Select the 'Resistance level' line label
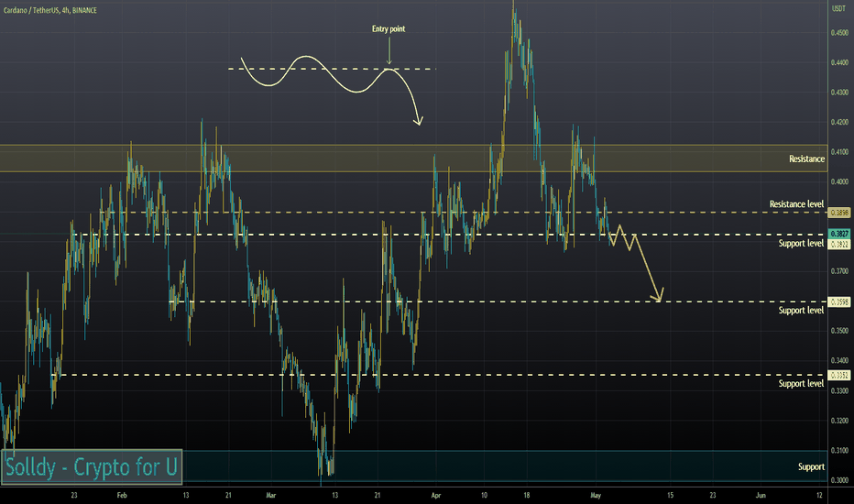 point(796,203)
